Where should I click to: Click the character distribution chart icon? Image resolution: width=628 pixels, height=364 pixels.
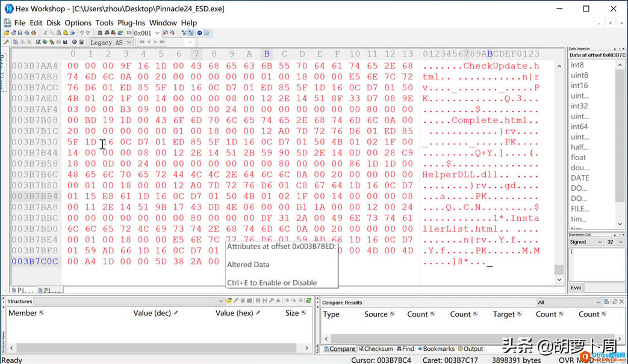pyautogui.click(x=65, y=42)
